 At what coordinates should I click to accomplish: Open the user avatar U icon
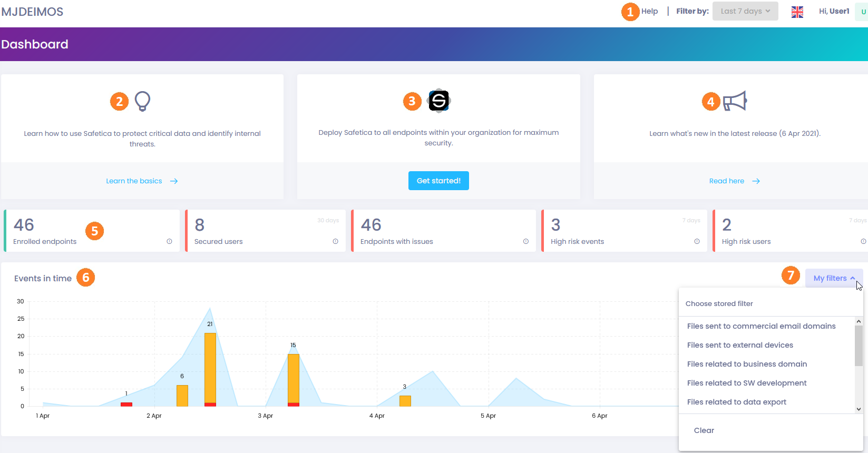pyautogui.click(x=863, y=12)
